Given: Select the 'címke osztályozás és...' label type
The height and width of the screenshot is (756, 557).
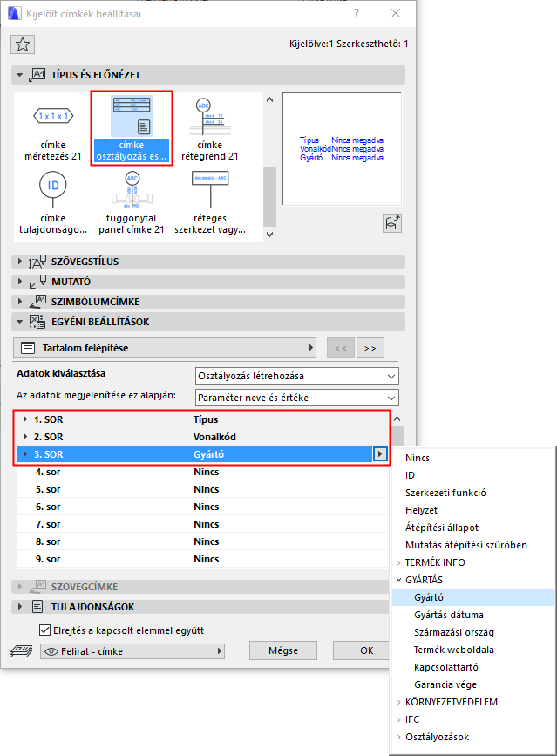Looking at the screenshot, I should tap(132, 128).
